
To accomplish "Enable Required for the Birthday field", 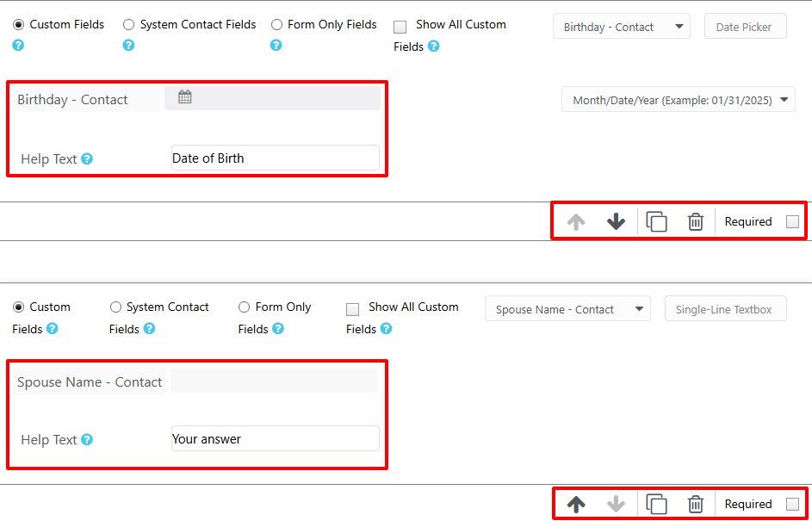I will tap(792, 221).
